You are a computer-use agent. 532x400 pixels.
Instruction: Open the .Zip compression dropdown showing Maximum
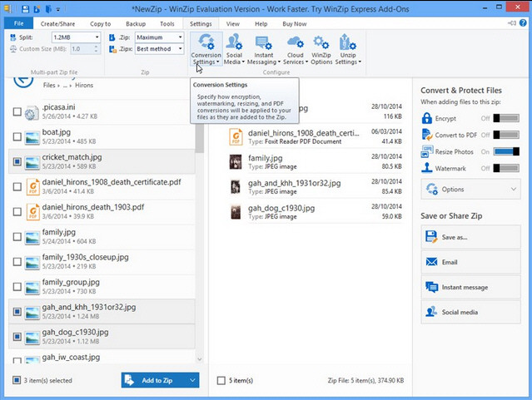coord(159,37)
